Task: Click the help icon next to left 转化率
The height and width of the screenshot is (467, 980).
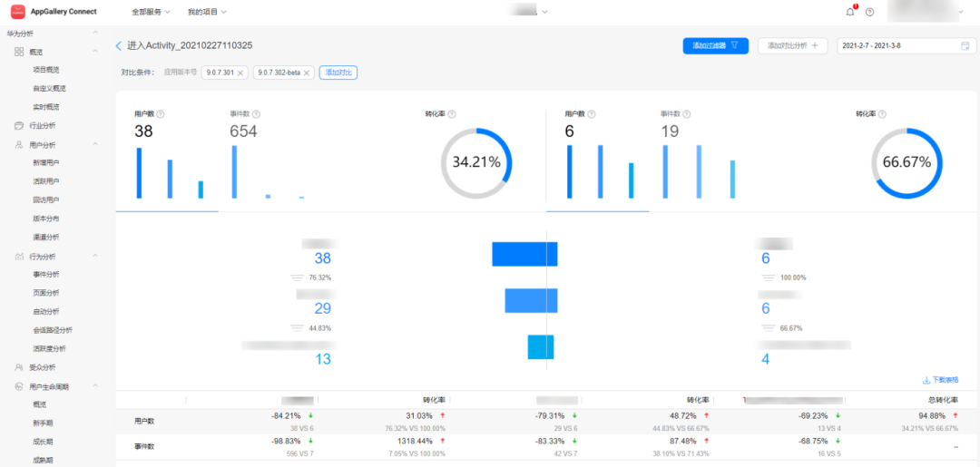Action: coord(451,114)
